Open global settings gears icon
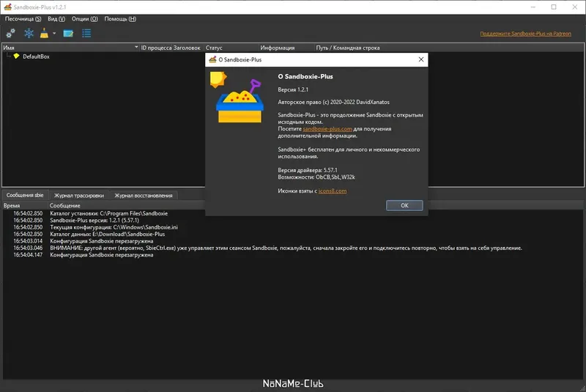 coord(10,34)
